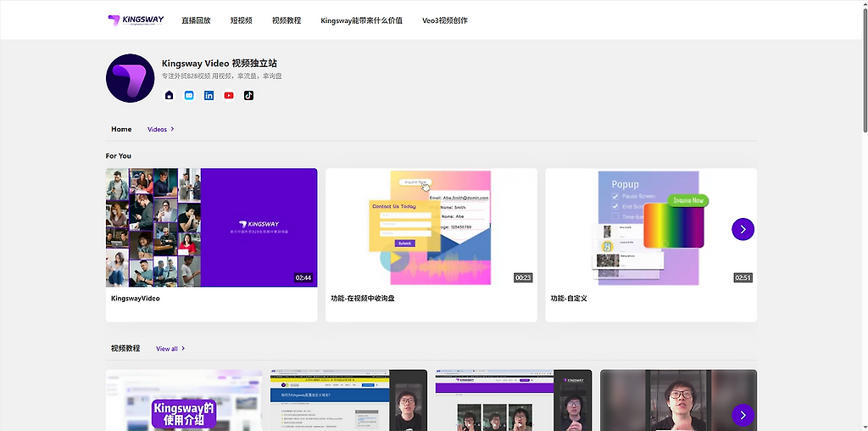Screen dimensions: 868x431
Task: Open the TikTok social icon
Action: (x=248, y=95)
